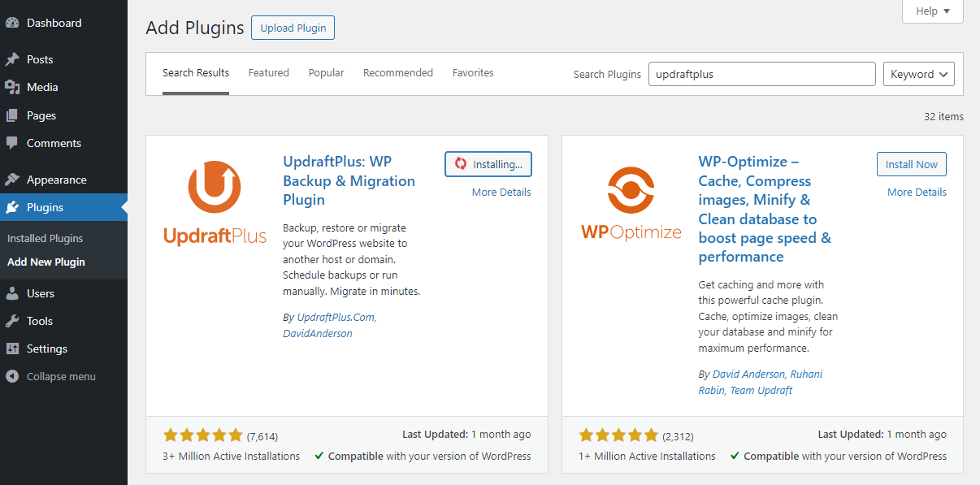This screenshot has width=980, height=485.
Task: Open the Popular plugins tab
Action: 326,72
